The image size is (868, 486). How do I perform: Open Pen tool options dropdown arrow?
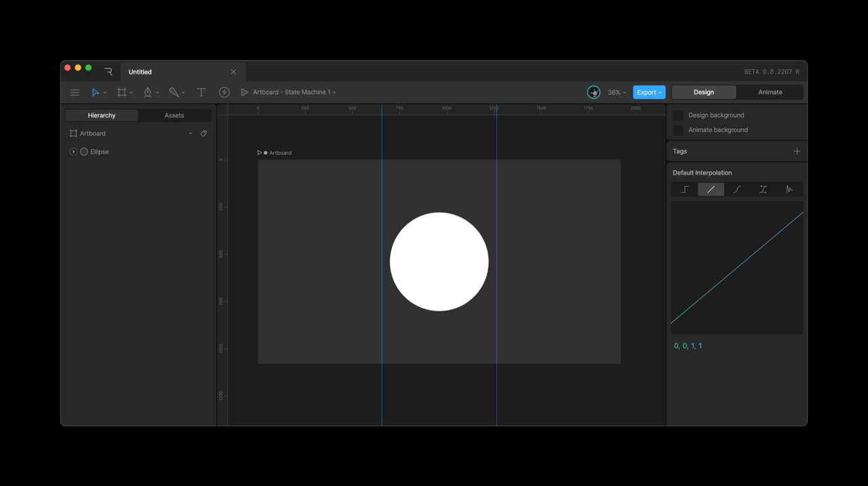click(x=157, y=93)
